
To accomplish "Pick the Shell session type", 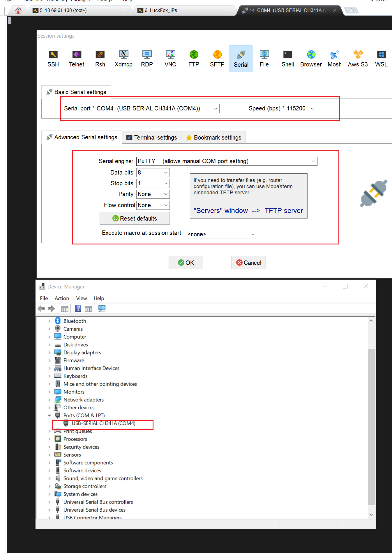I will pyautogui.click(x=288, y=59).
